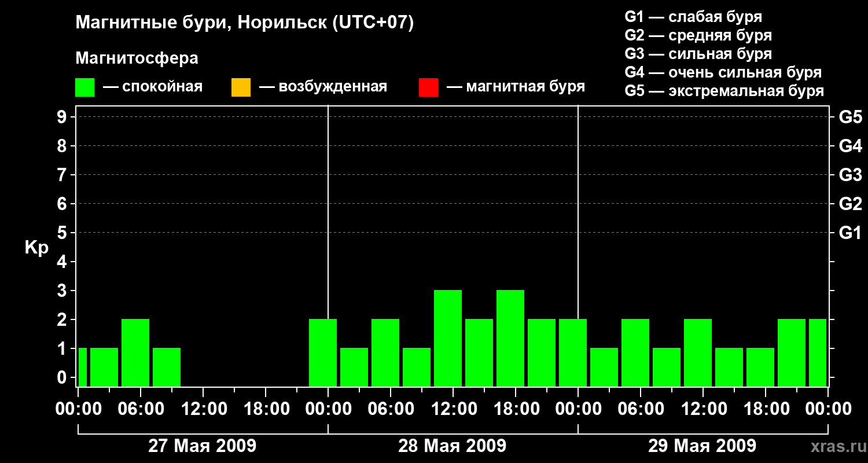Click the orange 'возбужденная' legend swatch

coord(241,87)
